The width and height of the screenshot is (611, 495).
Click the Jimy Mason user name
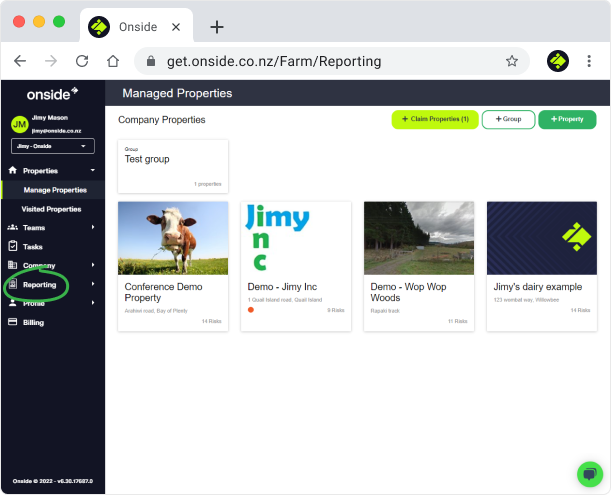[50, 118]
